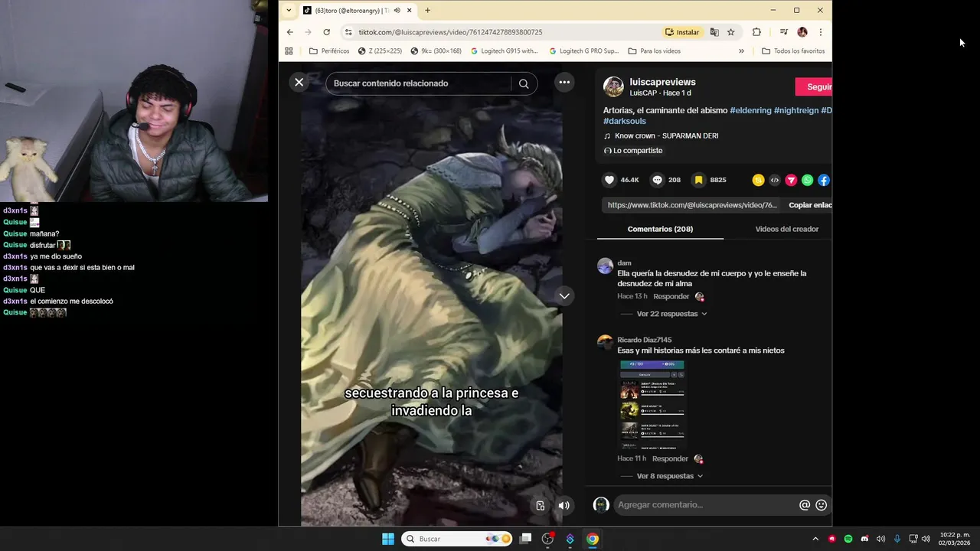Click the magnifier search icon in the video search bar
The width and height of the screenshot is (980, 551).
pyautogui.click(x=524, y=83)
